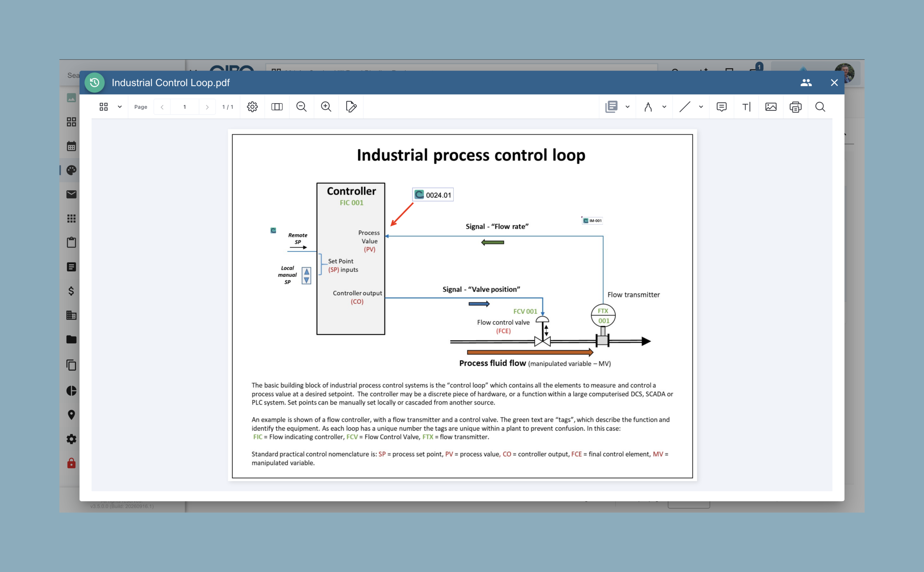The height and width of the screenshot is (572, 924).
Task: Open the document layers tool
Action: click(611, 107)
